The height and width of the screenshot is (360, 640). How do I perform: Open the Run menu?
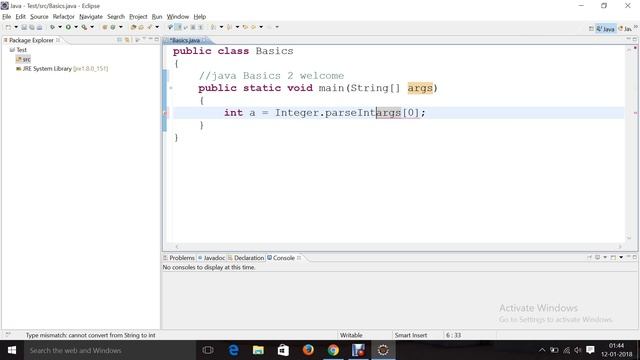pos(157,17)
